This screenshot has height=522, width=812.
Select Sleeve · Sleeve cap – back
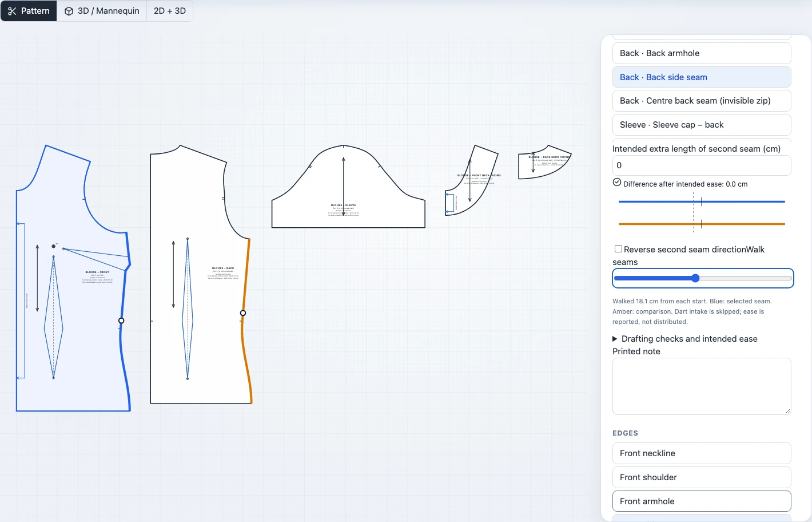[x=702, y=125]
